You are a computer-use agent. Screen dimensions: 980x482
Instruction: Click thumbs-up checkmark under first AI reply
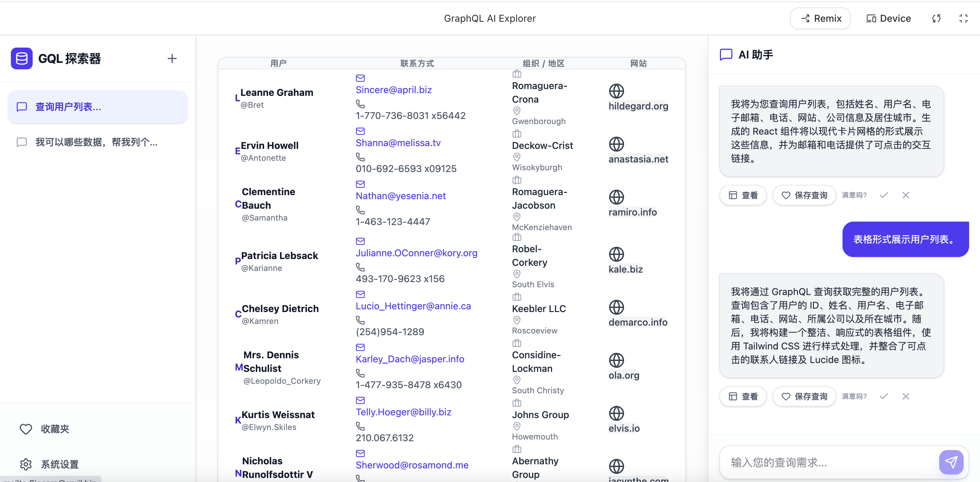[x=884, y=195]
